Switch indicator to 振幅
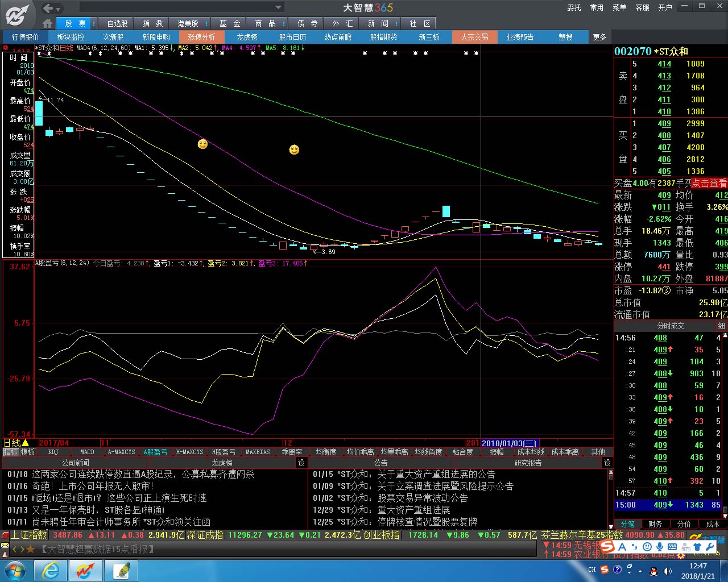 (497, 452)
